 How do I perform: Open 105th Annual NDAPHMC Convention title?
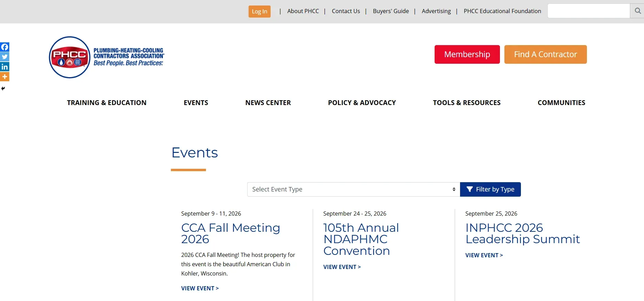pos(361,239)
